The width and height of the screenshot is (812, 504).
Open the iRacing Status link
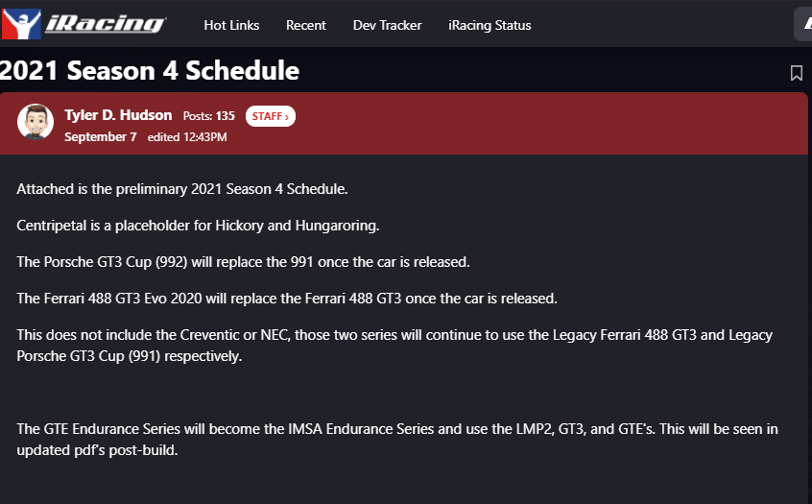point(490,25)
